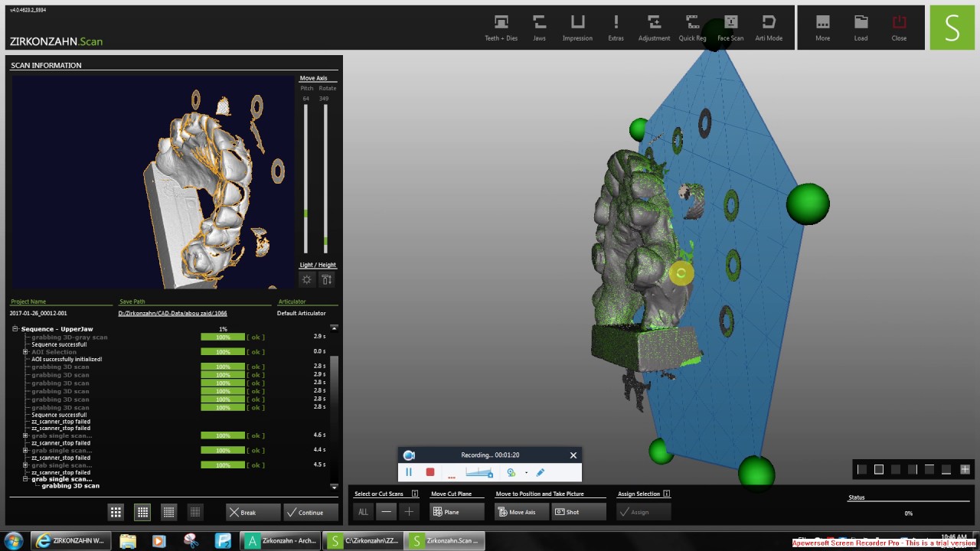The image size is (980, 551).
Task: Select the fine grid density icon
Action: [x=169, y=512]
